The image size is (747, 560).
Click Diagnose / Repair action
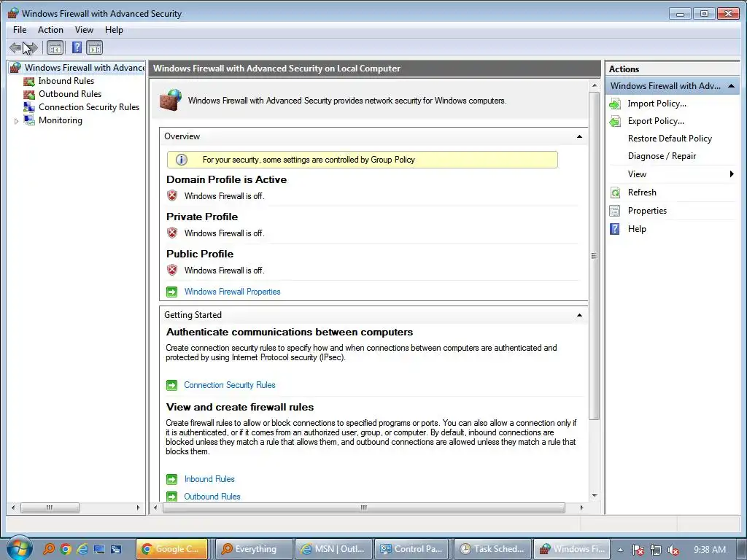click(x=662, y=156)
